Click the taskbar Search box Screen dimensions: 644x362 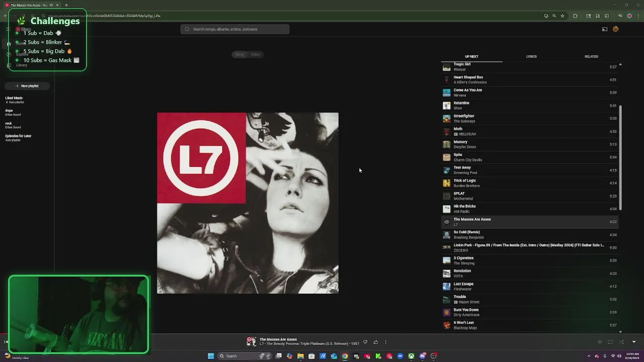click(244, 356)
